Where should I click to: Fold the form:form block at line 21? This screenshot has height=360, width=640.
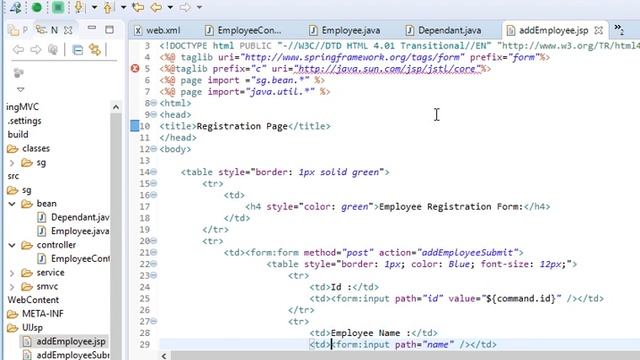153,252
